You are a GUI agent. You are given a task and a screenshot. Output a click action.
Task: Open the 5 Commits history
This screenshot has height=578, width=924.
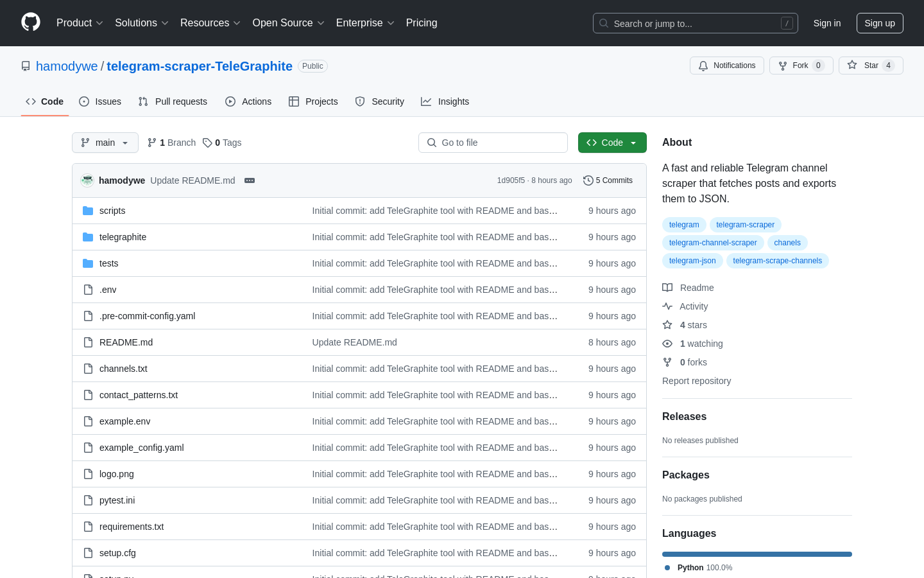tap(608, 180)
